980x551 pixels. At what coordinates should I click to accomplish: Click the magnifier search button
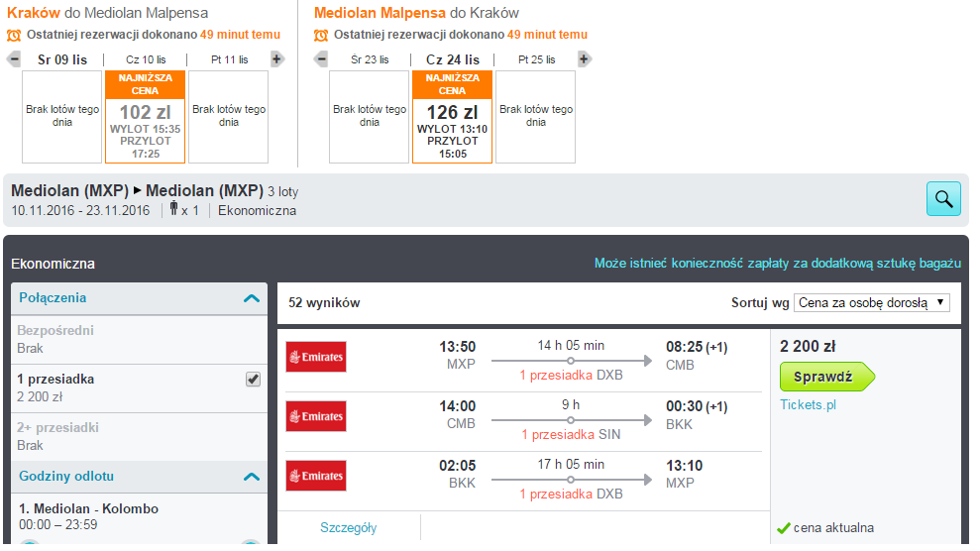(943, 198)
